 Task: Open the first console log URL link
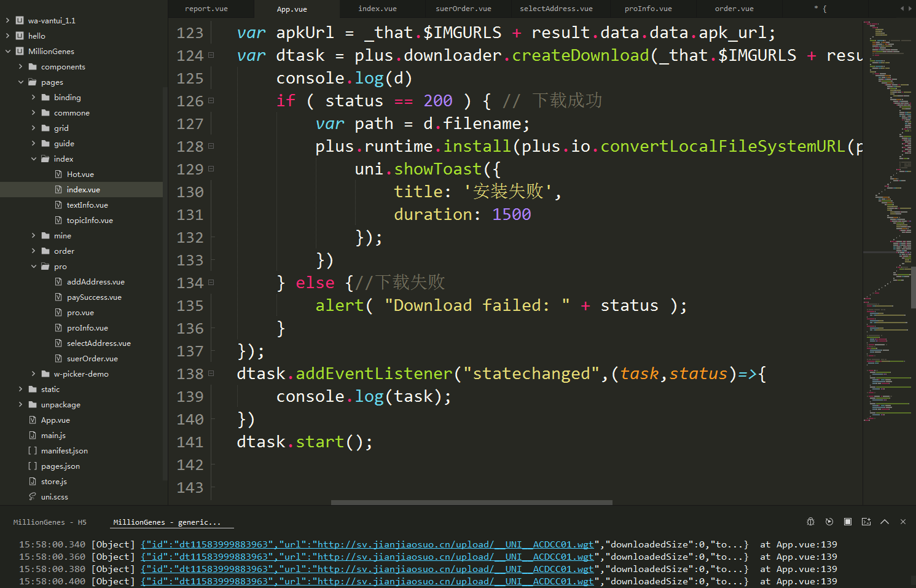point(367,544)
